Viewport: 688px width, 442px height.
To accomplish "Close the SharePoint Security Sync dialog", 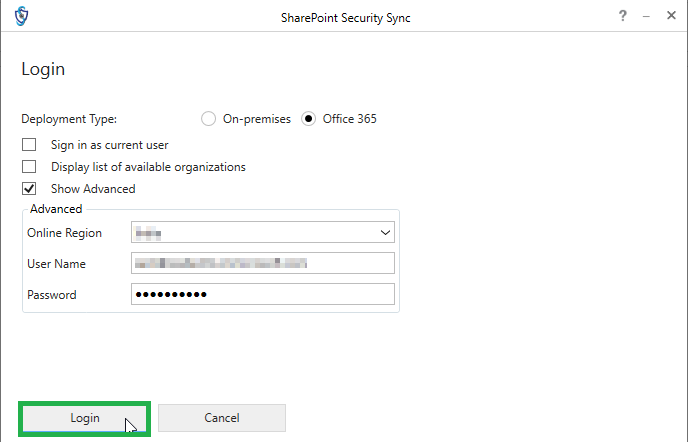I will point(671,15).
